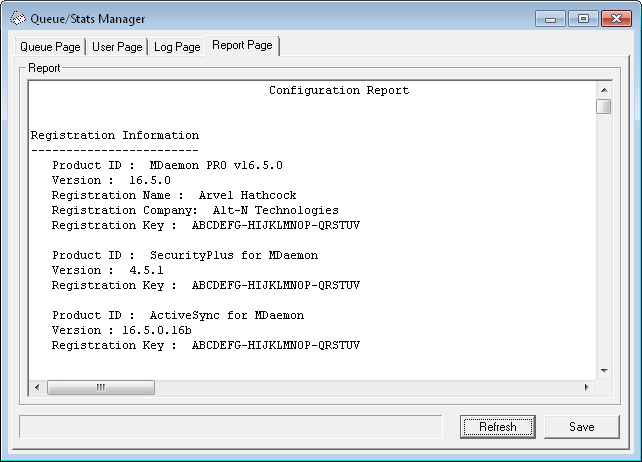
Task: Click the "Registration Information" line in the report
Action: pos(115,135)
